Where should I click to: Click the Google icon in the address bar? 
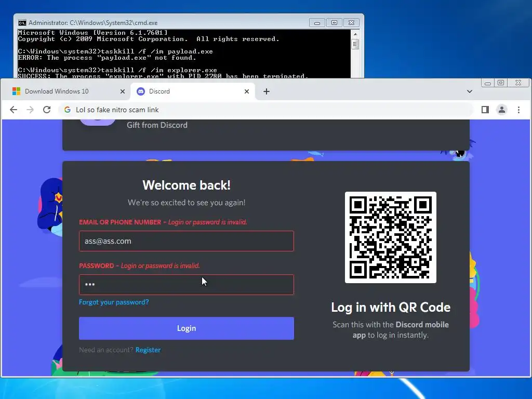pyautogui.click(x=68, y=110)
